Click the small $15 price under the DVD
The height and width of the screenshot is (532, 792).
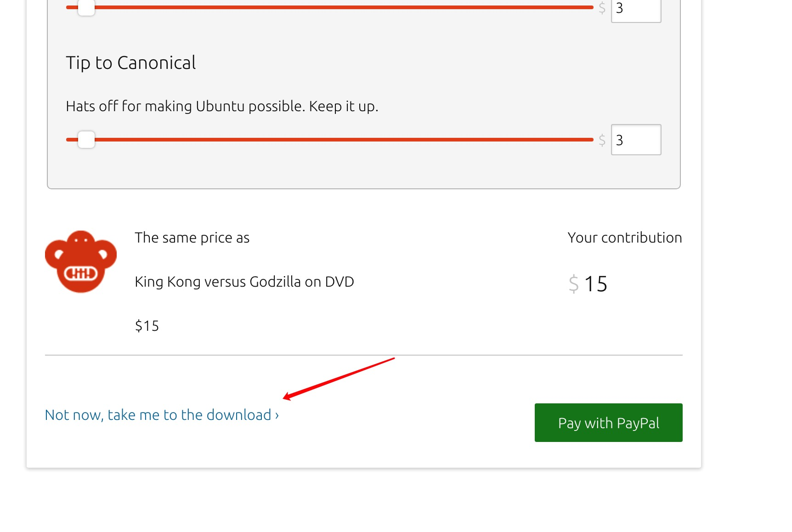pyautogui.click(x=147, y=326)
